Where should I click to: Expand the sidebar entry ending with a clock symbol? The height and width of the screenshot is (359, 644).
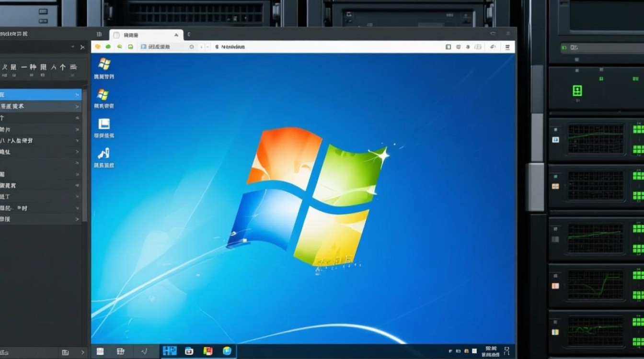point(77,208)
